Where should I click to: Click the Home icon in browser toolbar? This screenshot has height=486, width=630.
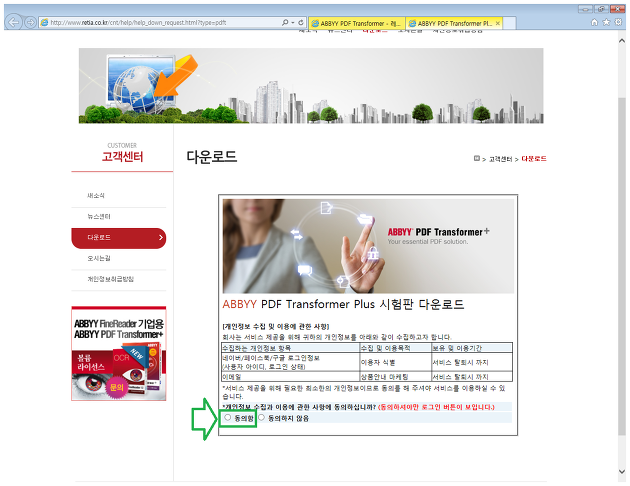point(594,22)
